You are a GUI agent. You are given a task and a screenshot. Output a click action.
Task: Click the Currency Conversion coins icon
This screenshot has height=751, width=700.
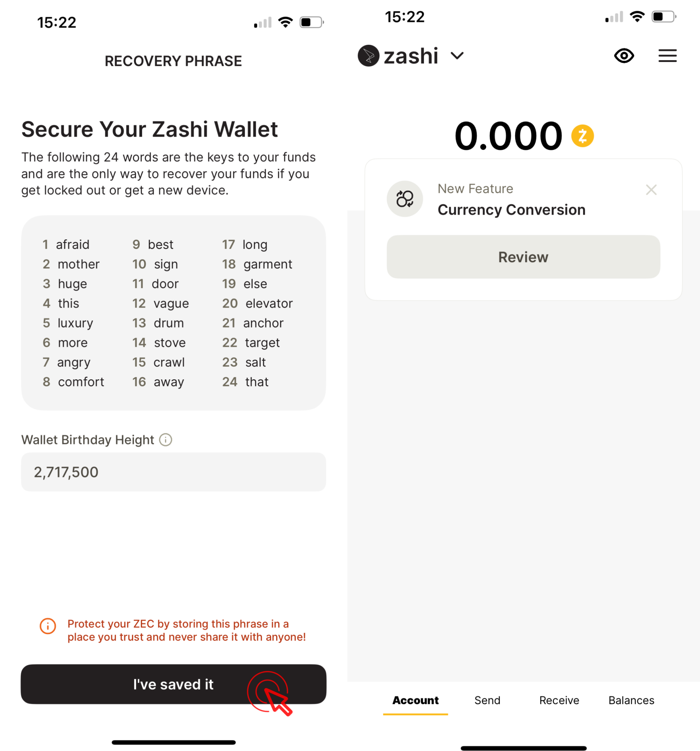(x=405, y=199)
